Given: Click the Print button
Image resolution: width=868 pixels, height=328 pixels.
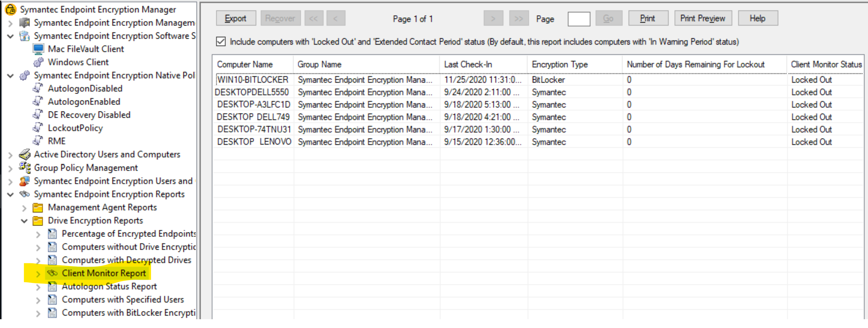Looking at the screenshot, I should [x=648, y=18].
